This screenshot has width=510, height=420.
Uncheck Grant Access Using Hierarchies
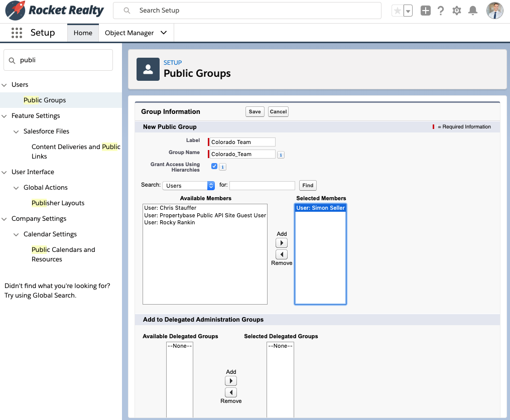214,166
